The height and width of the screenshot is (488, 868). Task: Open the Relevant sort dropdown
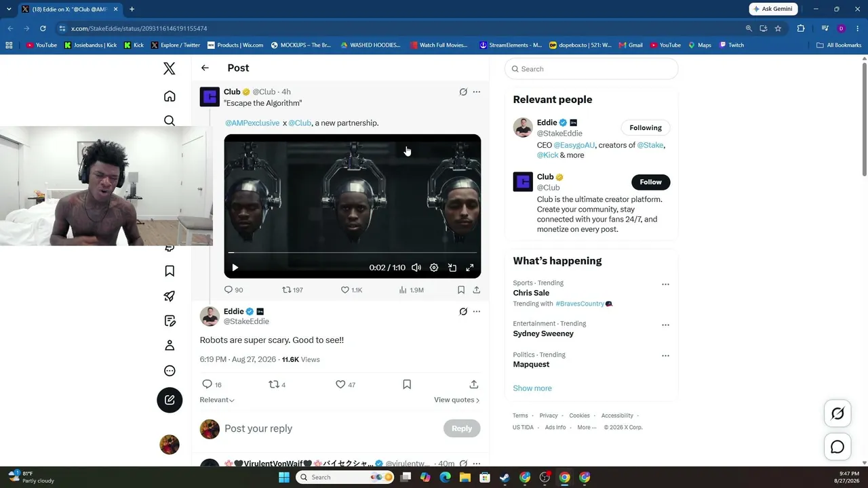[217, 400]
